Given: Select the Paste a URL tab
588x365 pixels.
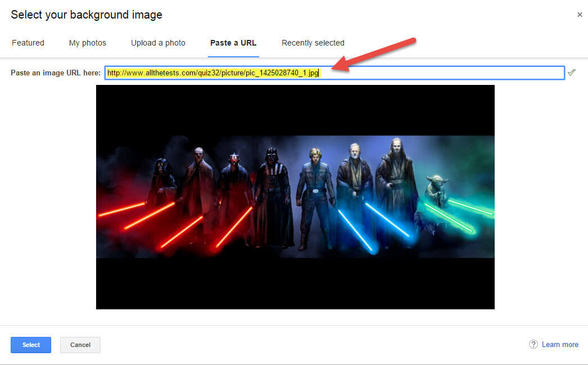Looking at the screenshot, I should pos(233,43).
